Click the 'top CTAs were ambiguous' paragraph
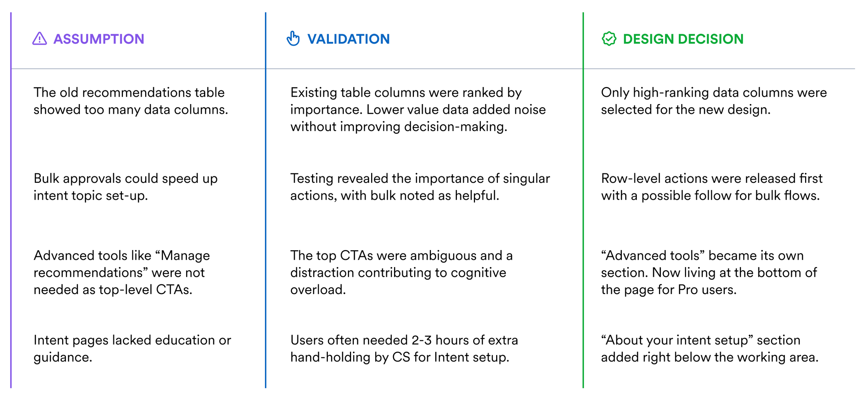This screenshot has height=395, width=868. point(401,273)
